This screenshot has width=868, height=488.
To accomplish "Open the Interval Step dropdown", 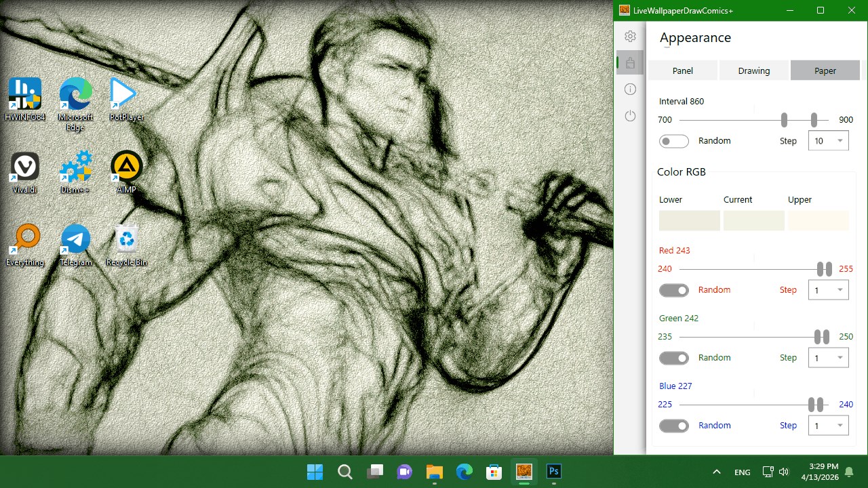I will 829,141.
